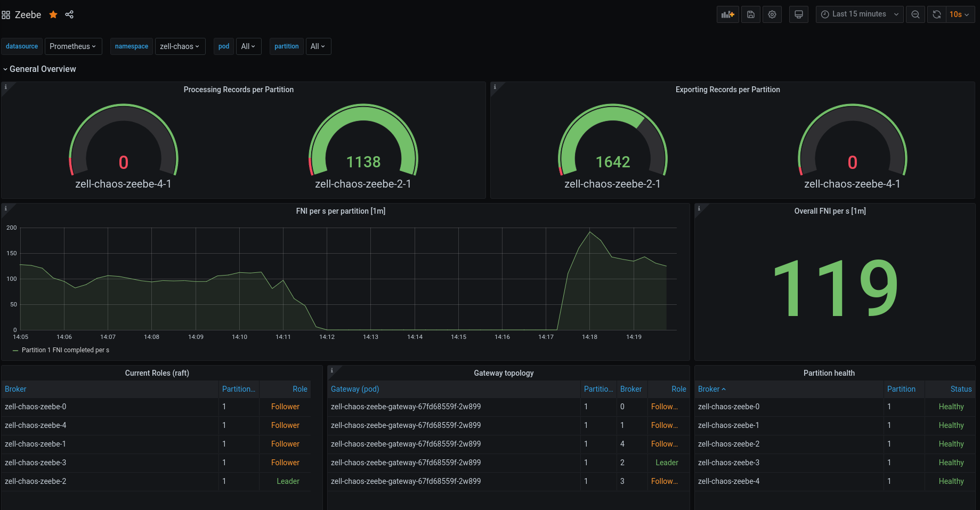
Task: Open dashboard settings gear
Action: tap(772, 14)
